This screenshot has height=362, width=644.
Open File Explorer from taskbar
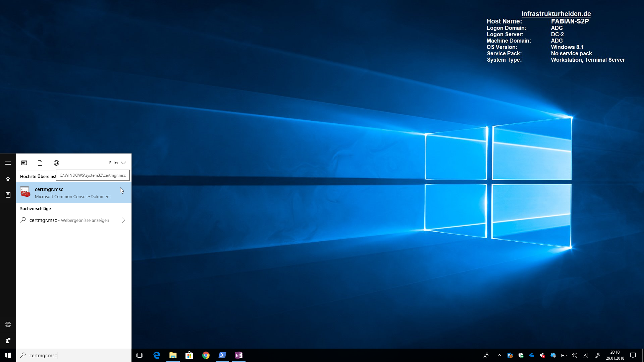[173, 355]
